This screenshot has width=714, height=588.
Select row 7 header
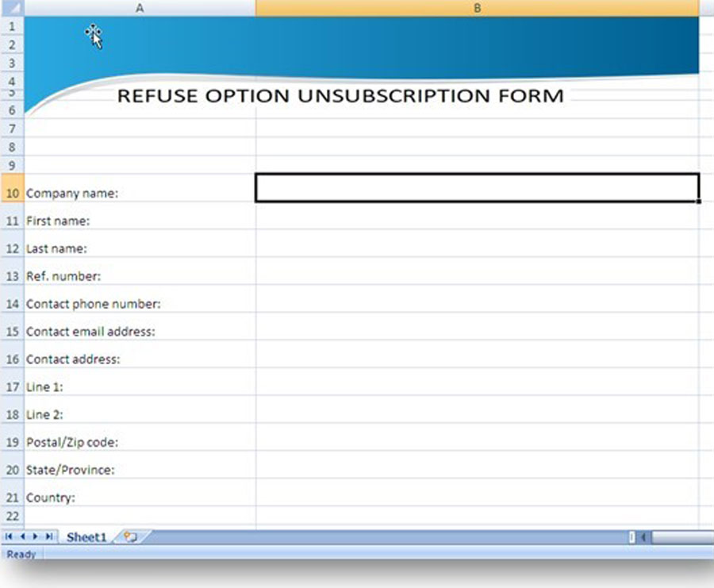click(x=12, y=129)
